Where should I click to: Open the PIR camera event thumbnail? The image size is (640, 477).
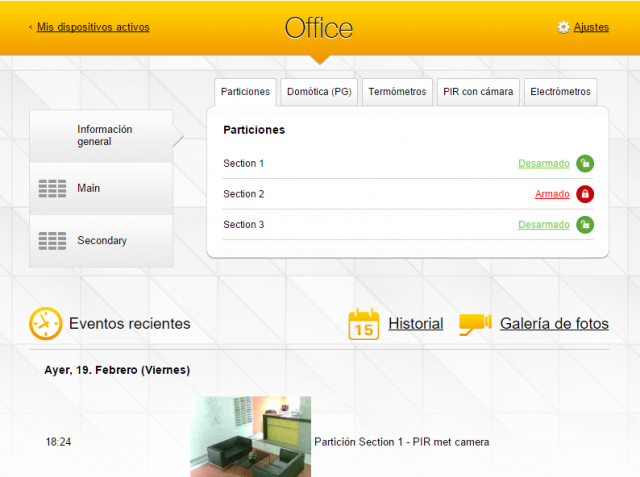pos(250,436)
